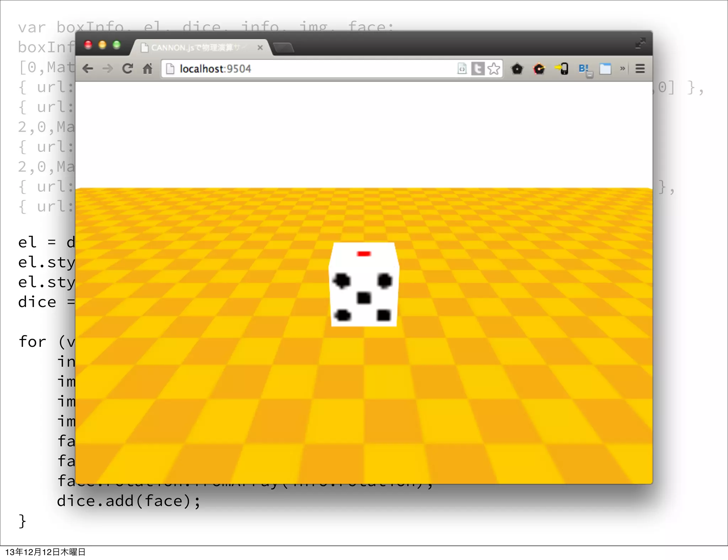Viewport: 728px width, 560px height.
Task: Open a new tab
Action: point(284,48)
